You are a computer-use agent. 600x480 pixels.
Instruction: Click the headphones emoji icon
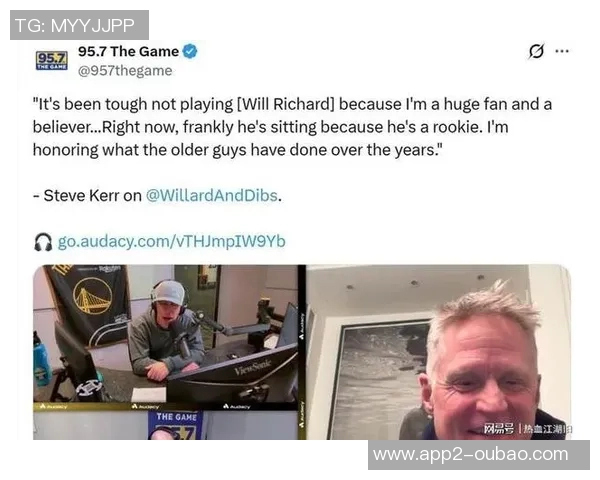click(43, 242)
